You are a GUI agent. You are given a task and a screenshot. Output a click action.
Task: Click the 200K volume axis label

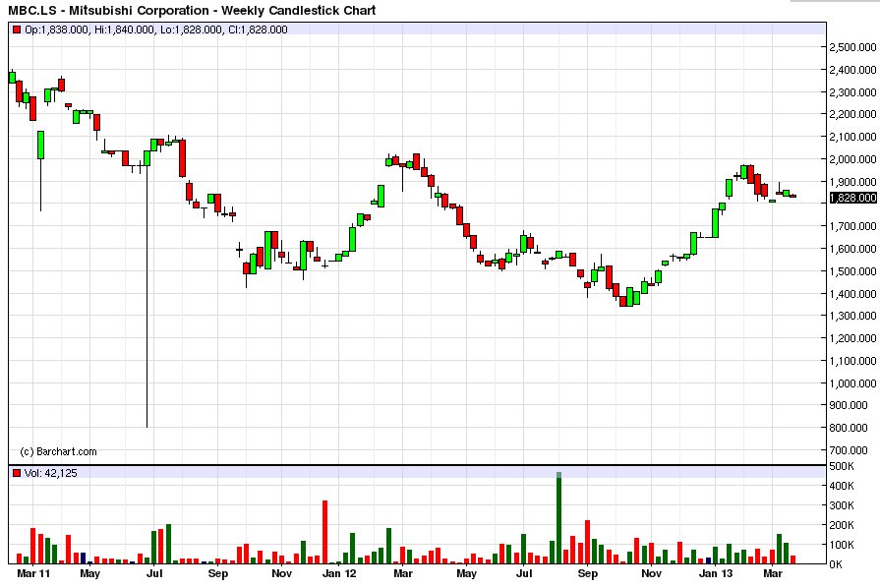point(842,525)
